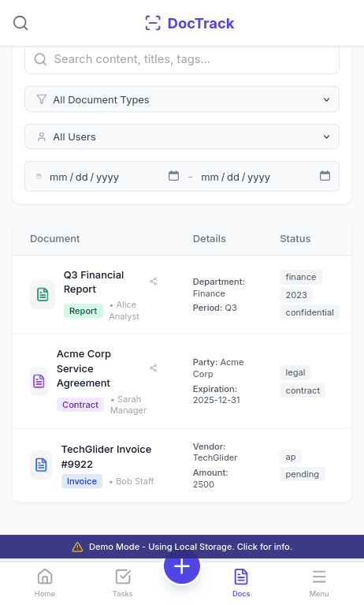Open end date calendar picker
The width and height of the screenshot is (364, 605).
point(325,176)
